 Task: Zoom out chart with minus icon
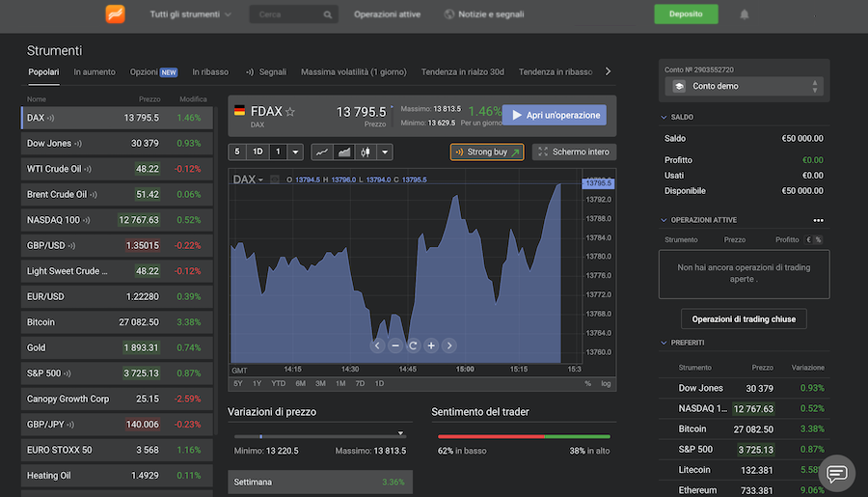(395, 345)
